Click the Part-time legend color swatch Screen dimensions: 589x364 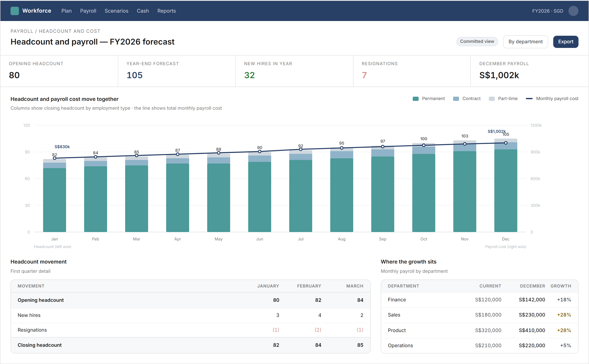point(492,99)
